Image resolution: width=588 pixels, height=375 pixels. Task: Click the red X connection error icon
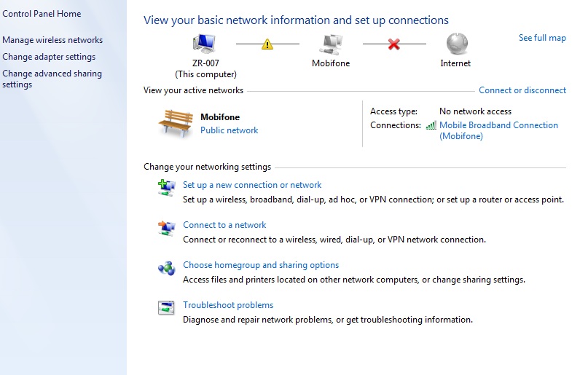pos(394,44)
